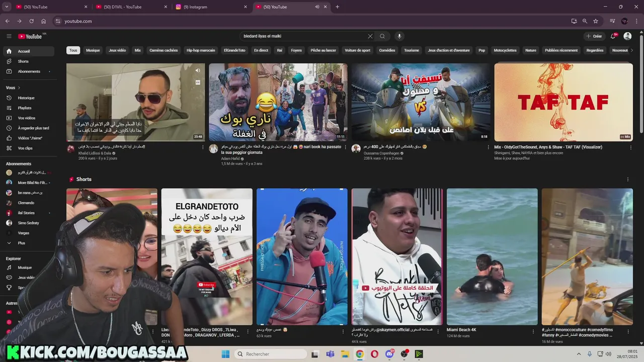This screenshot has height=362, width=644.
Task: Start voice search with microphone
Action: pyautogui.click(x=399, y=36)
